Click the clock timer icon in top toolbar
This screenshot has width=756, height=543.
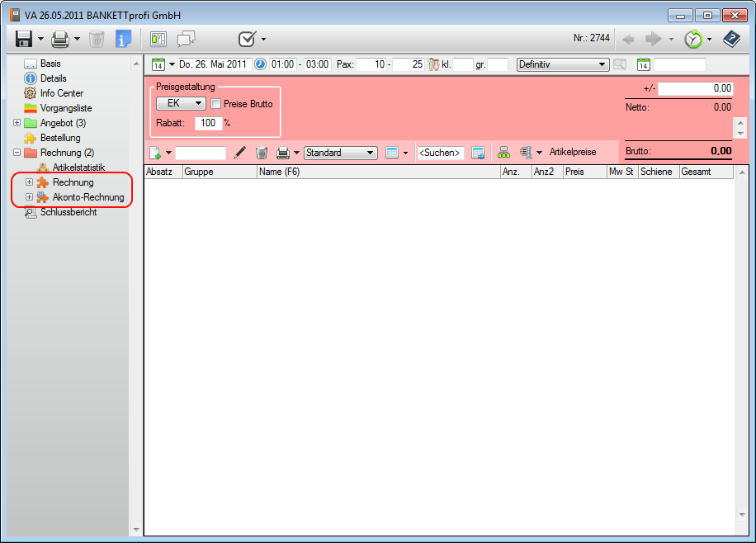click(693, 39)
